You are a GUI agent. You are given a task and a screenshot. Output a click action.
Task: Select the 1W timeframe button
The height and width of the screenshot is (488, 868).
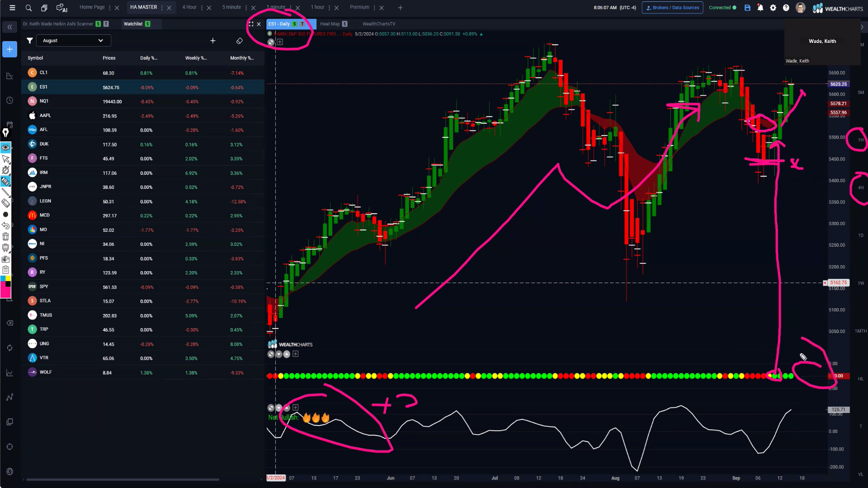click(x=861, y=283)
